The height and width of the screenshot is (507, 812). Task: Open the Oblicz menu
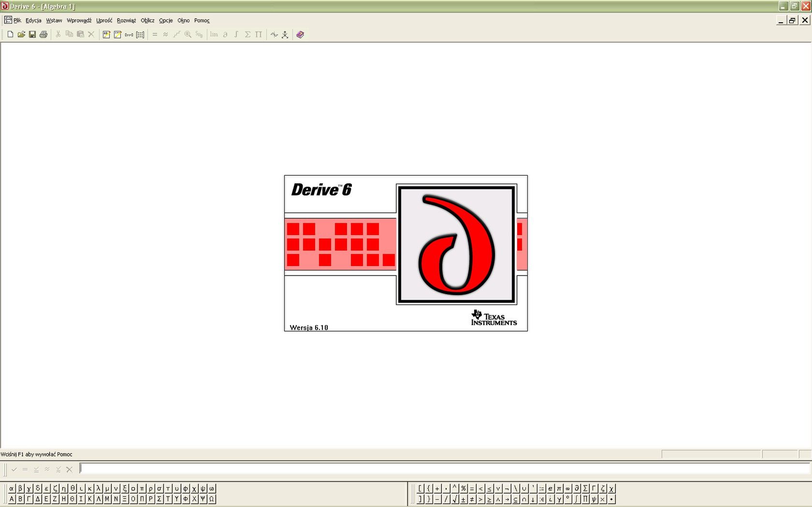[147, 20]
